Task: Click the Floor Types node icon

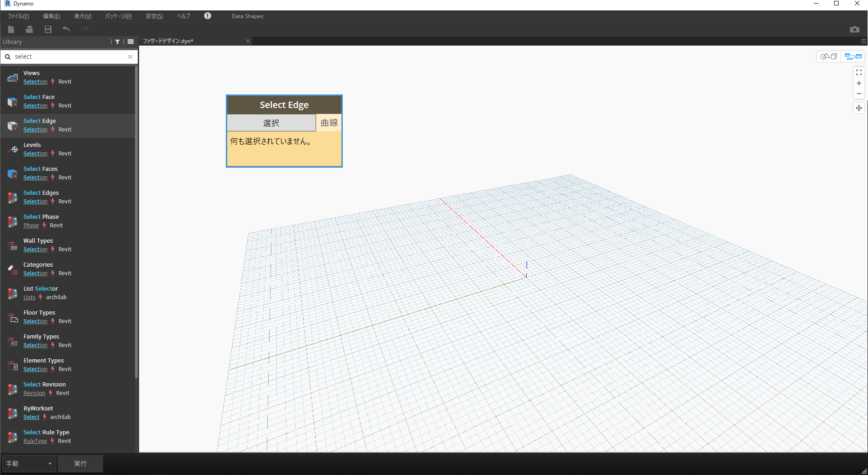Action: [13, 317]
